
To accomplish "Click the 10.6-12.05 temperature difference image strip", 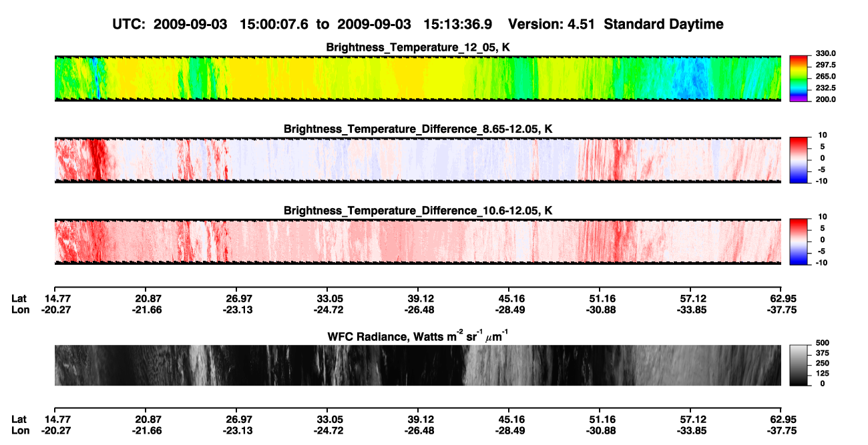I will (417, 242).
